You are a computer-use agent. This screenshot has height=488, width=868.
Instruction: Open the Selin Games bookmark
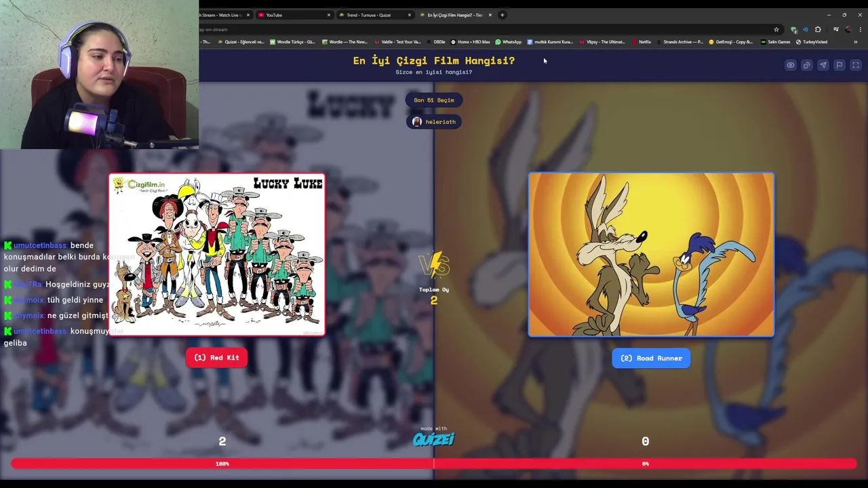point(775,42)
